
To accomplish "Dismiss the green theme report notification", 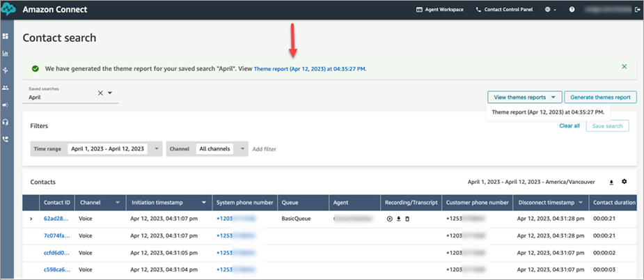I will click(624, 66).
